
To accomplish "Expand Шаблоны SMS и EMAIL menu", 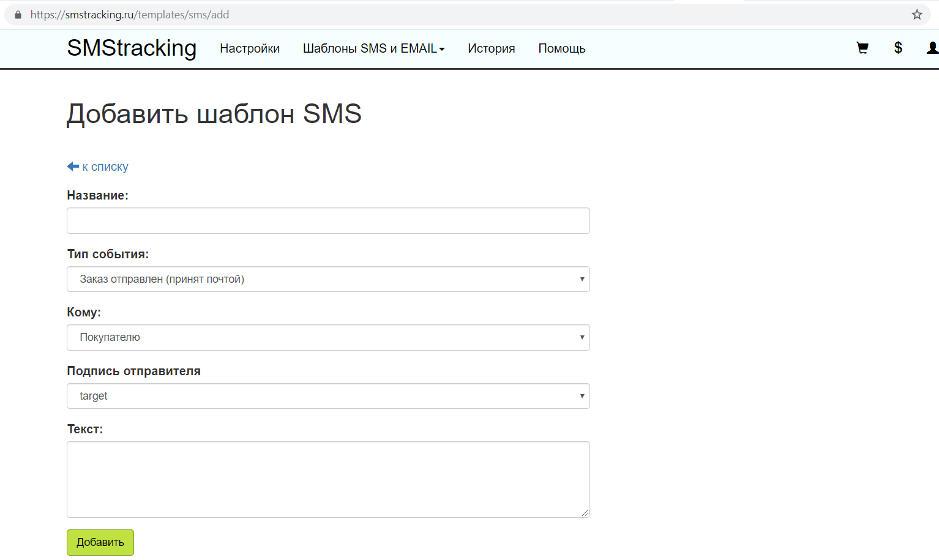I will [373, 48].
